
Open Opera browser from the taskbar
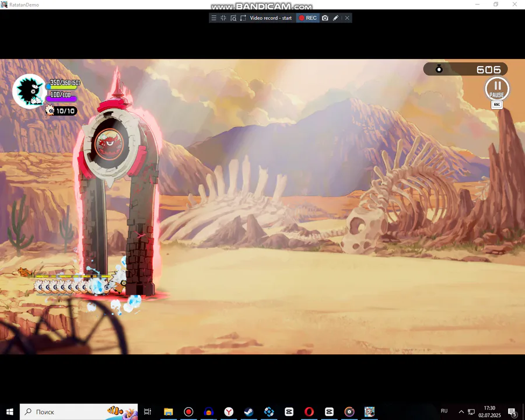click(309, 412)
